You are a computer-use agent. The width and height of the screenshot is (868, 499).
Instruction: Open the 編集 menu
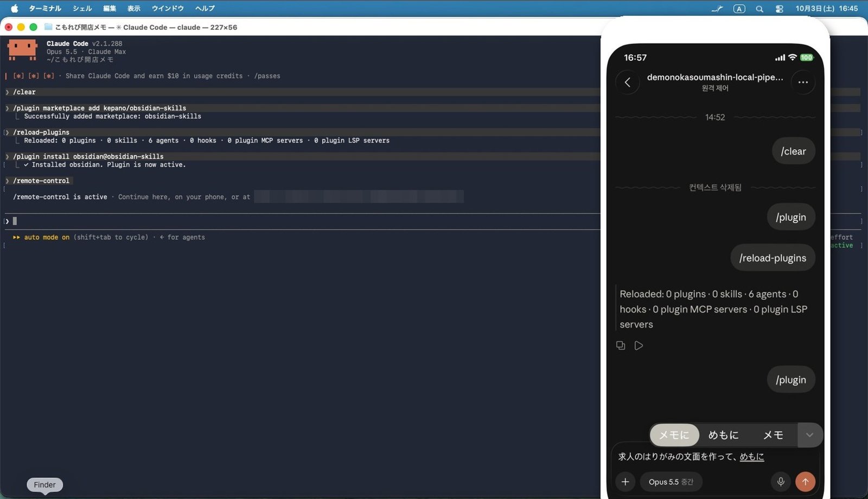click(110, 8)
